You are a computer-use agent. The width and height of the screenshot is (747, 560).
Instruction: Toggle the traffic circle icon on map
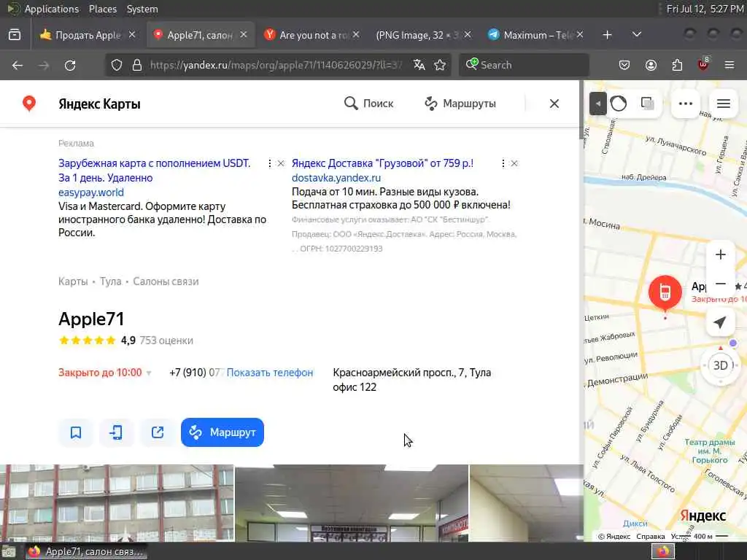coord(619,104)
